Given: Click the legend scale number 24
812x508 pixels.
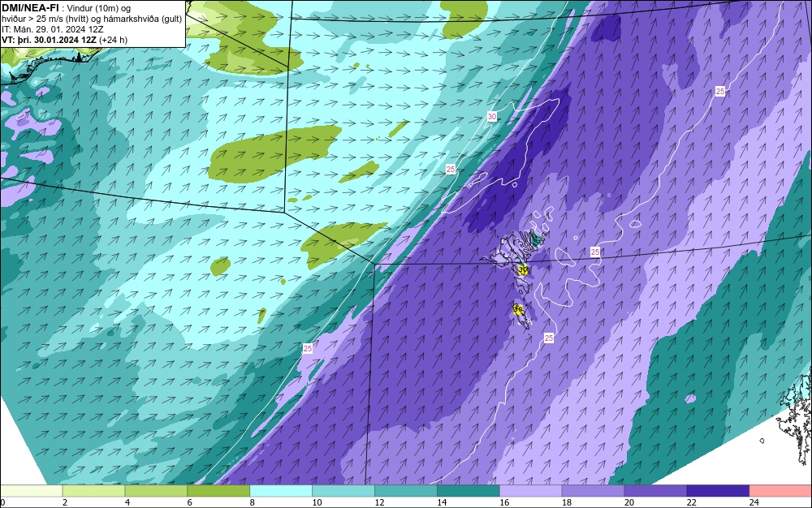Looking at the screenshot, I should [x=754, y=502].
